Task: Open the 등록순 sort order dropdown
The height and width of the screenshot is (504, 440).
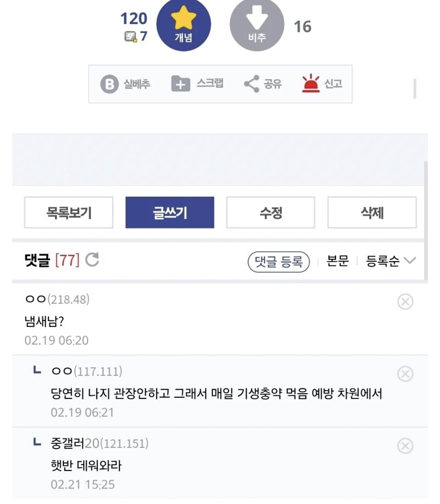Action: pos(391,261)
